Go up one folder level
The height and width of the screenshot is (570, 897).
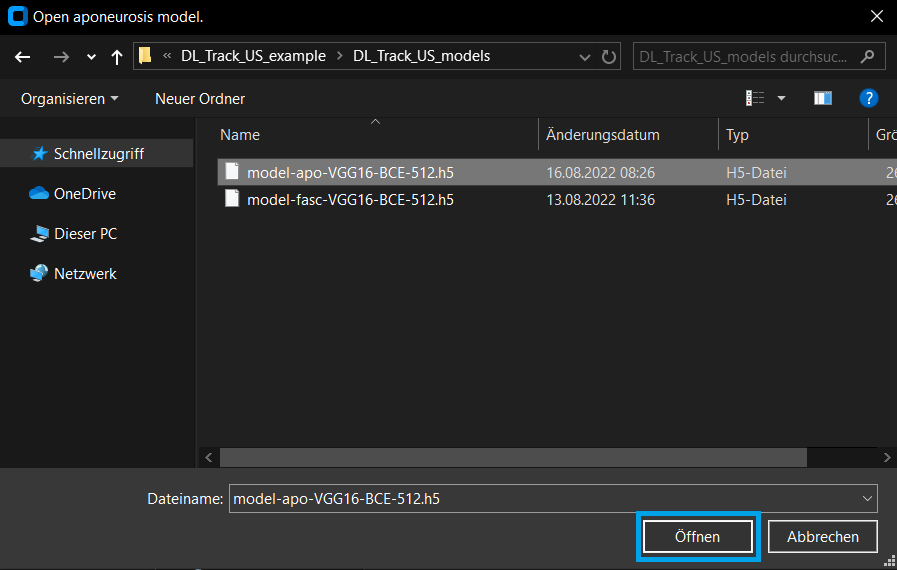click(116, 57)
